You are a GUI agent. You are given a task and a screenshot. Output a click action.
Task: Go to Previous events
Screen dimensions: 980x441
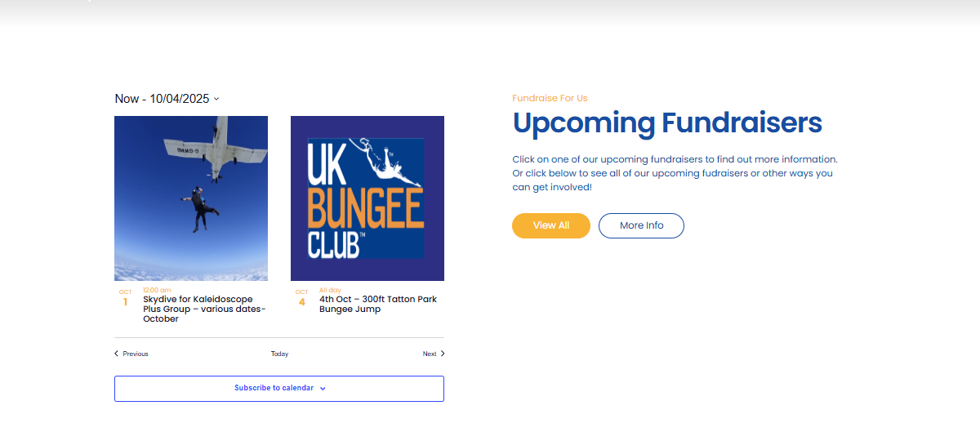pyautogui.click(x=135, y=354)
